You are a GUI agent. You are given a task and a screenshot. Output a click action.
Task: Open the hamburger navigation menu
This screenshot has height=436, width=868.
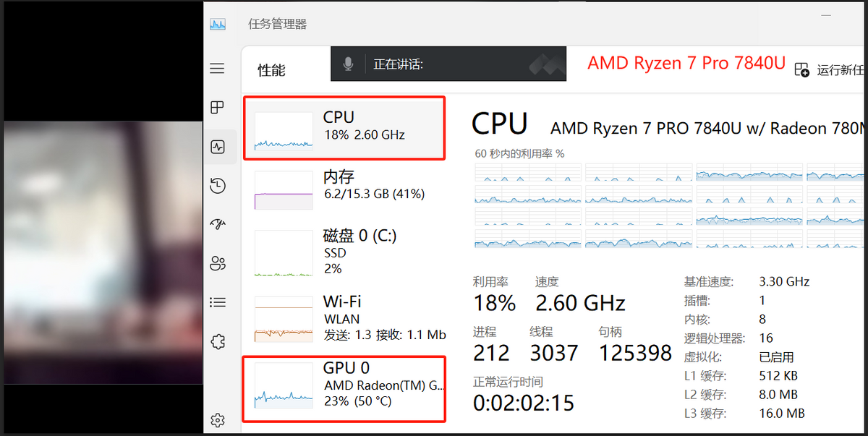tap(217, 69)
